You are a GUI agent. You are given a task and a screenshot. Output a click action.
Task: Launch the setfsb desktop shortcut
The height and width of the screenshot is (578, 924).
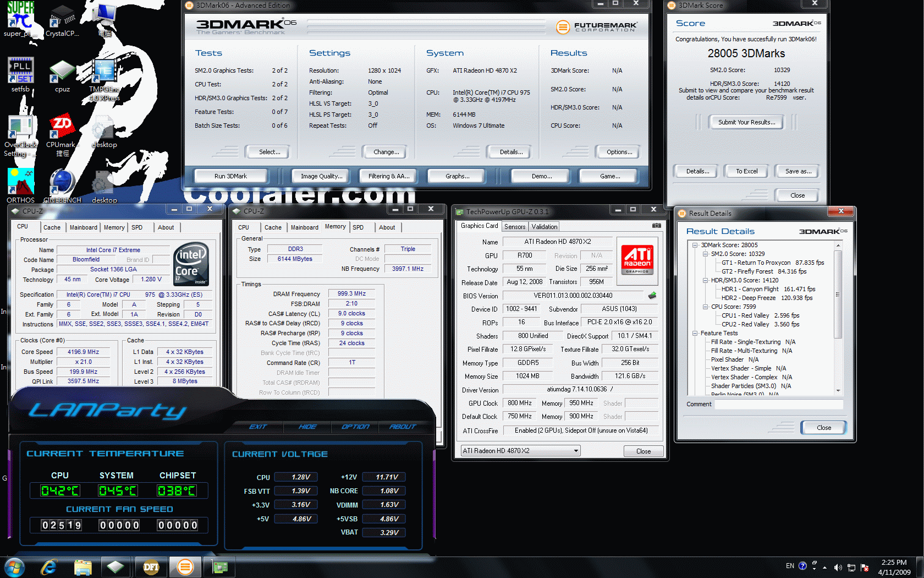pyautogui.click(x=20, y=74)
